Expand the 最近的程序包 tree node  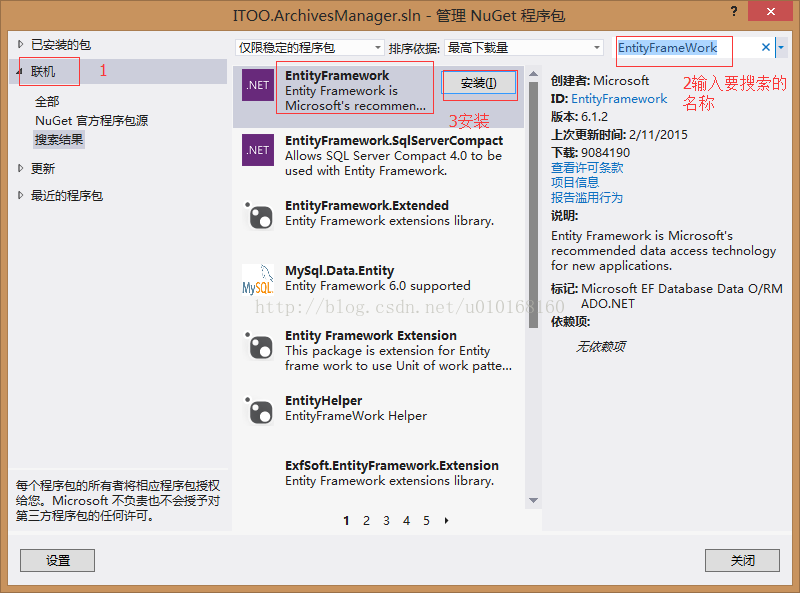tap(20, 195)
